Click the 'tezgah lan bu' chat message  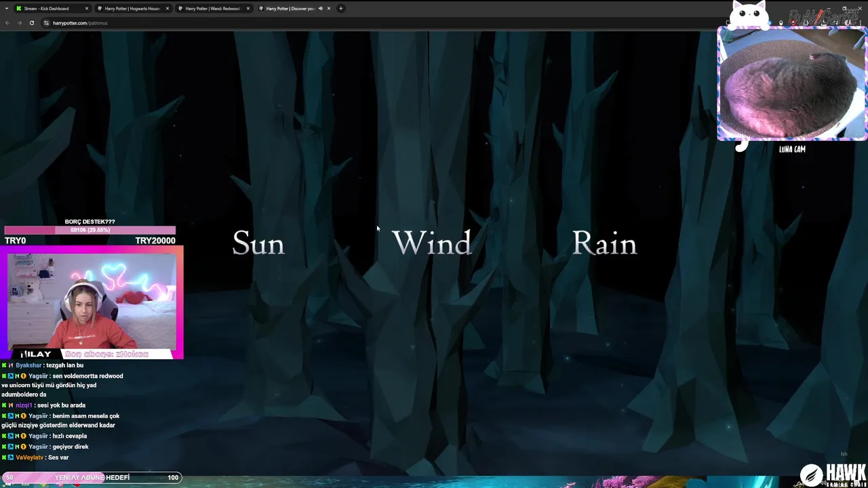(x=65, y=365)
